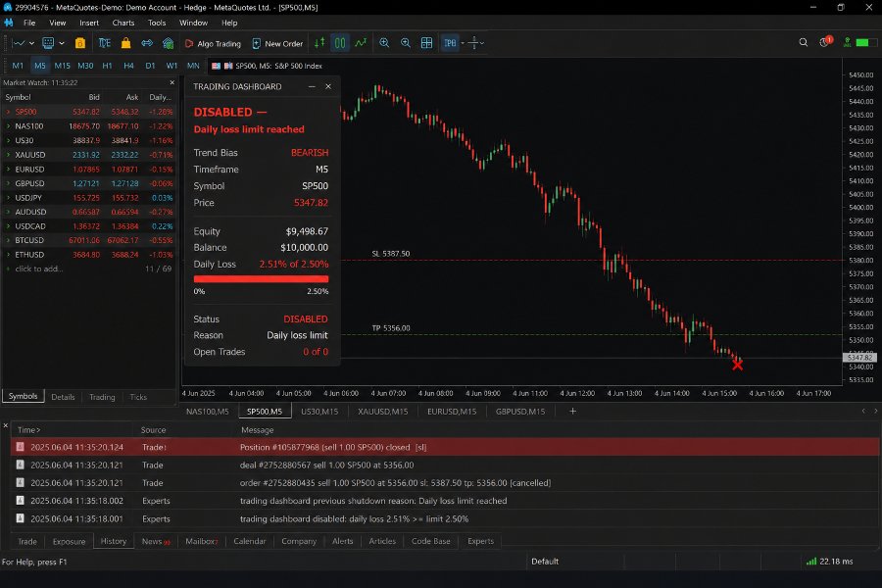
Task: Sort journal by Time column header
Action: point(28,429)
